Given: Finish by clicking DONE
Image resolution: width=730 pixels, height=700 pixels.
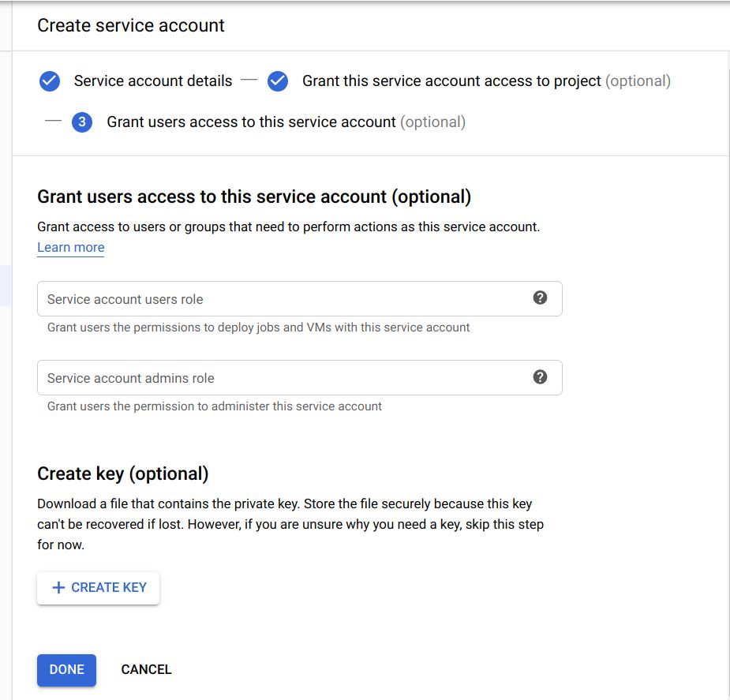Looking at the screenshot, I should point(66,670).
